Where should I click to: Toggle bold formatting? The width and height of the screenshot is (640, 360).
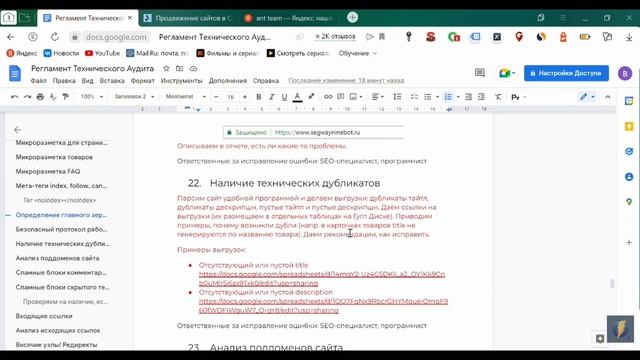pyautogui.click(x=258, y=97)
